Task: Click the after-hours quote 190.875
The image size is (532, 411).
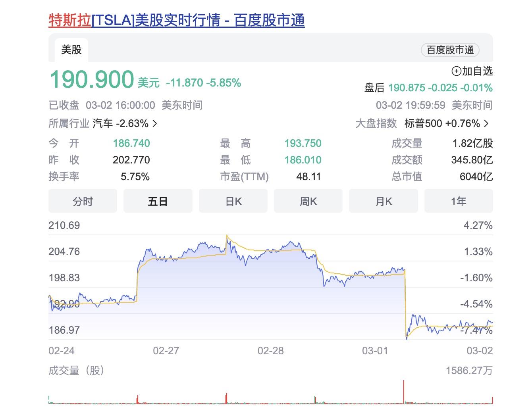Action: (x=407, y=88)
